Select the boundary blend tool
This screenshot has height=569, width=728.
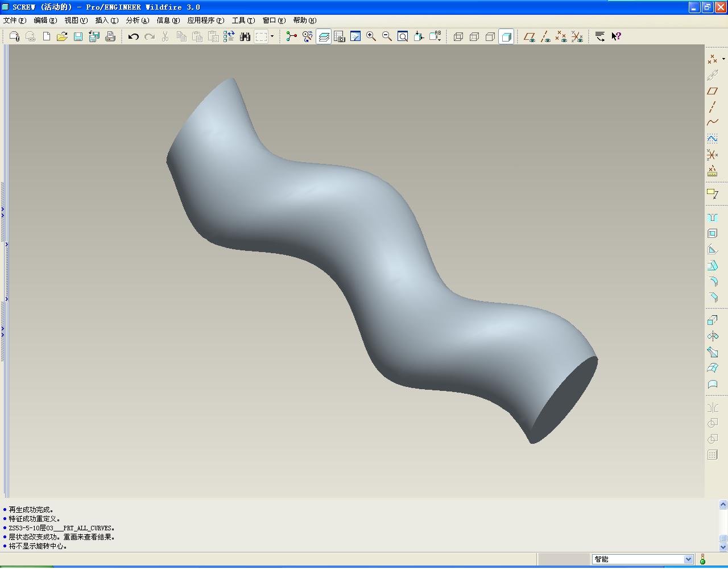712,368
